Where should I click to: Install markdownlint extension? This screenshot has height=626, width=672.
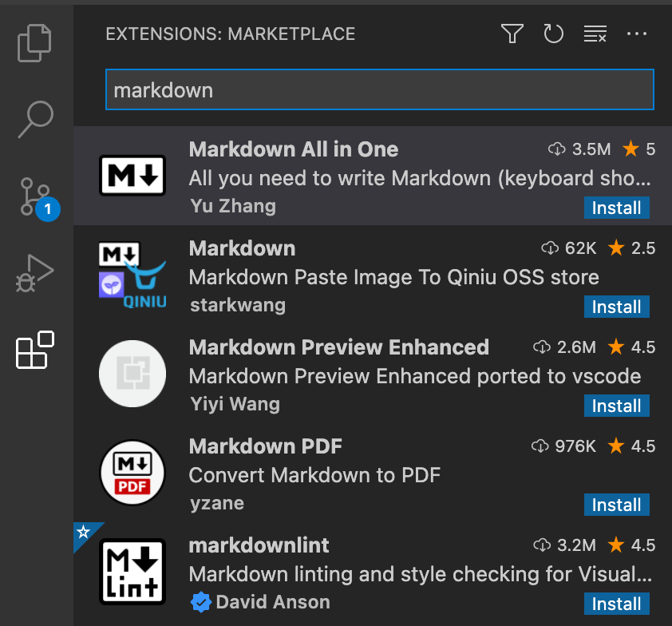click(x=616, y=604)
